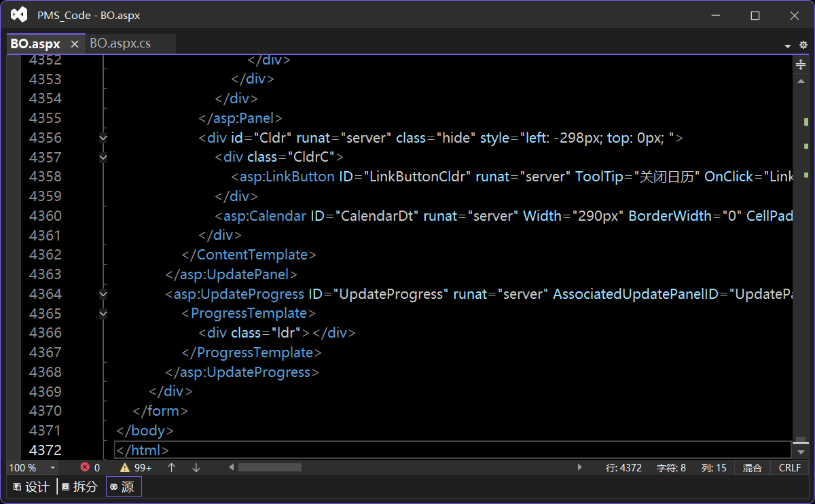Close the BO.aspx tab
The image size is (815, 504).
pos(75,44)
